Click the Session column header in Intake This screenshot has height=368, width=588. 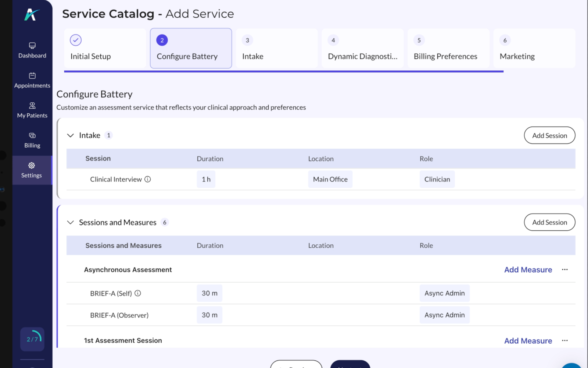98,159
